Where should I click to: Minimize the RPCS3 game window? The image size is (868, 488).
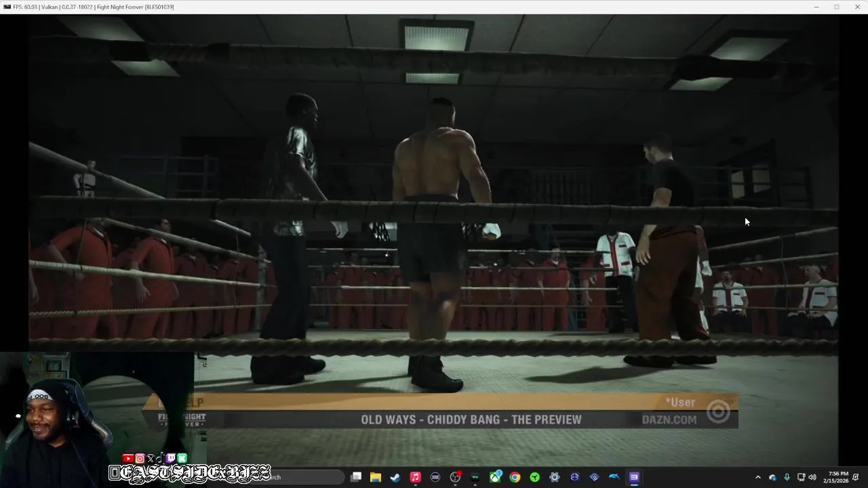816,7
